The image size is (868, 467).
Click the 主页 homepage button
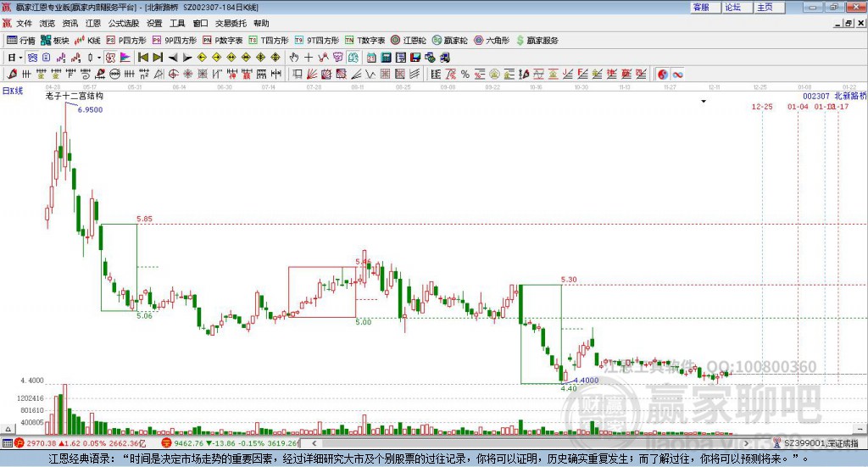pyautogui.click(x=769, y=7)
